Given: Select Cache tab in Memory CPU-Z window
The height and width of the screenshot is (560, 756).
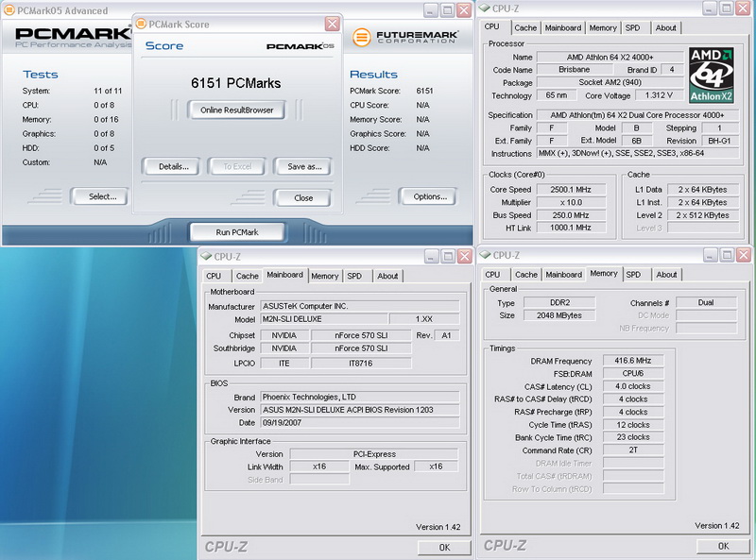Looking at the screenshot, I should (x=526, y=275).
